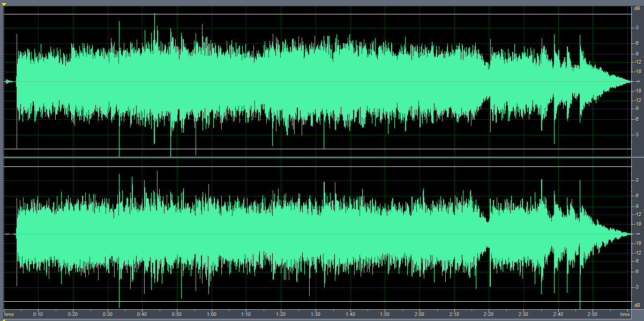Go to 1:00 on the time ruler
644x321 pixels.
tap(212, 314)
